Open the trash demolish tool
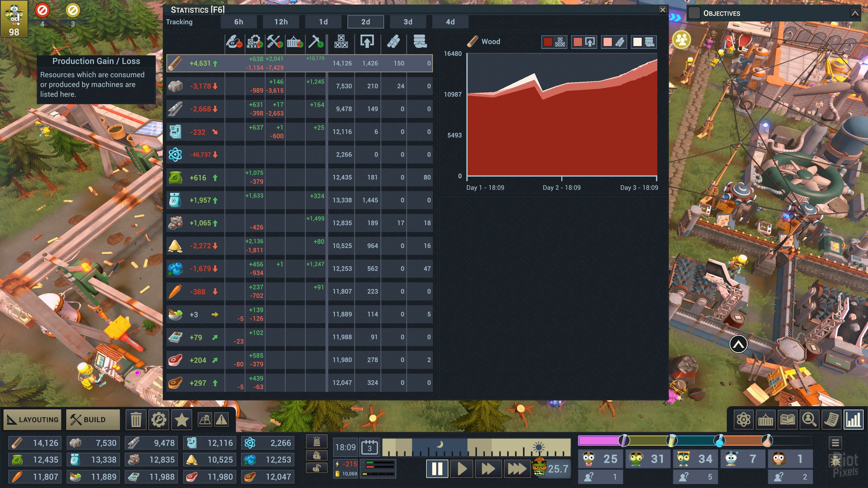This screenshot has height=488, width=868. pyautogui.click(x=136, y=420)
